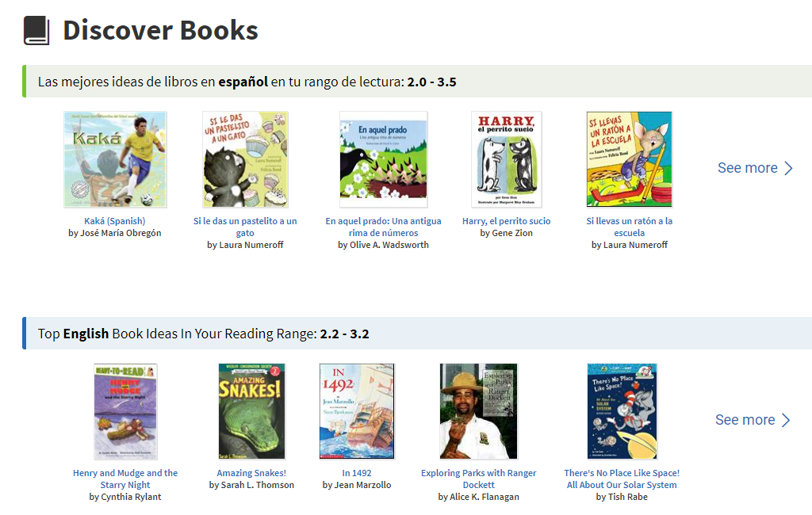
Task: Open the In 1492 book cover
Action: click(357, 411)
